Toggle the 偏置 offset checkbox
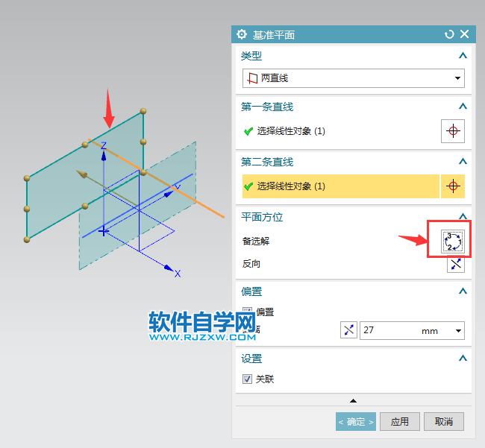The width and height of the screenshot is (485, 448). pyautogui.click(x=247, y=312)
